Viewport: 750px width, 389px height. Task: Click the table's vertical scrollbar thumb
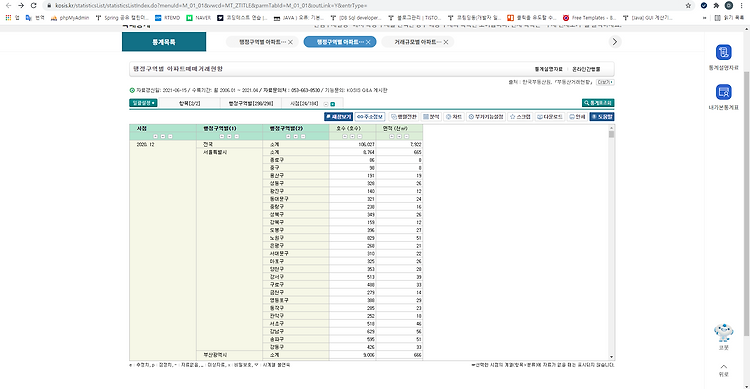(x=611, y=134)
